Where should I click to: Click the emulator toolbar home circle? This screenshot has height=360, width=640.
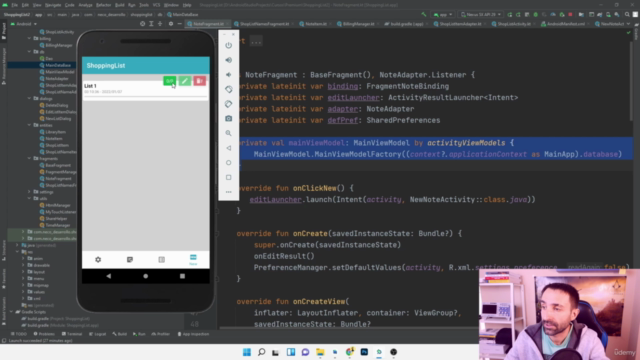coord(229,162)
